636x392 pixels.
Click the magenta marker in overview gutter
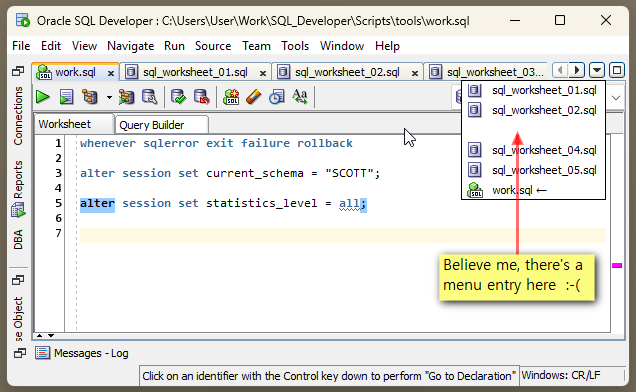click(617, 265)
